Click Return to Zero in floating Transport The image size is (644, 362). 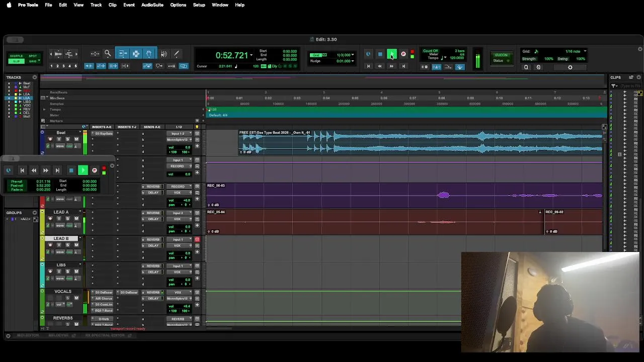22,170
